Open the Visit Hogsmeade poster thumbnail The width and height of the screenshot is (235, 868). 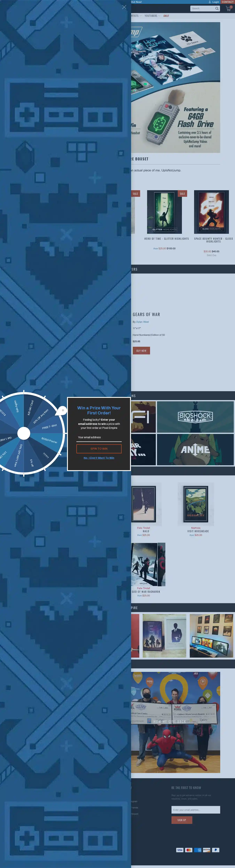coord(196,504)
